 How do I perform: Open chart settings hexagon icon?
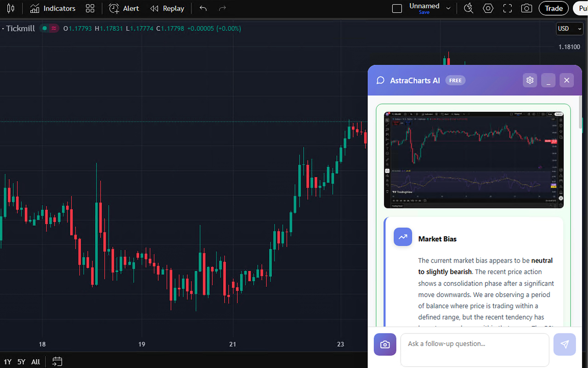(488, 8)
